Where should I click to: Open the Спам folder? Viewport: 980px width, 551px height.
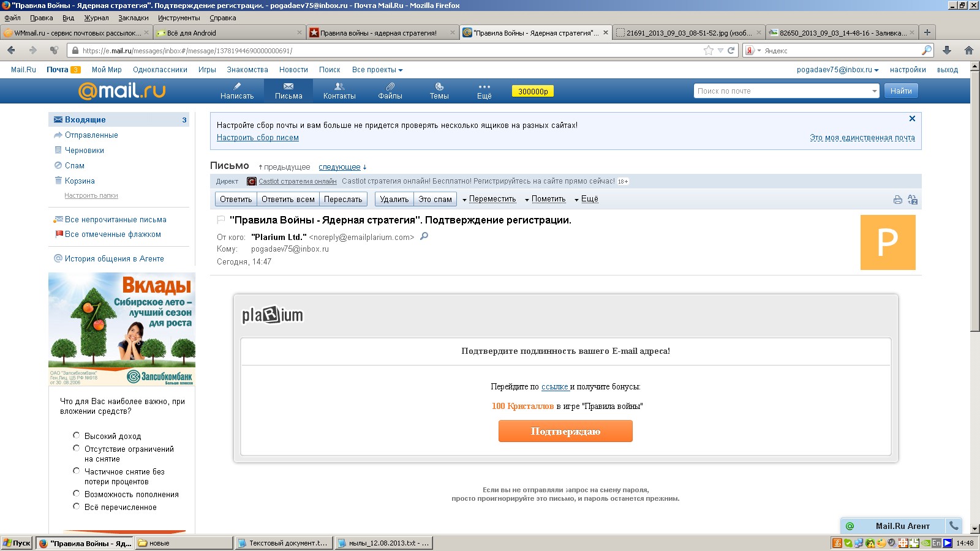(75, 165)
